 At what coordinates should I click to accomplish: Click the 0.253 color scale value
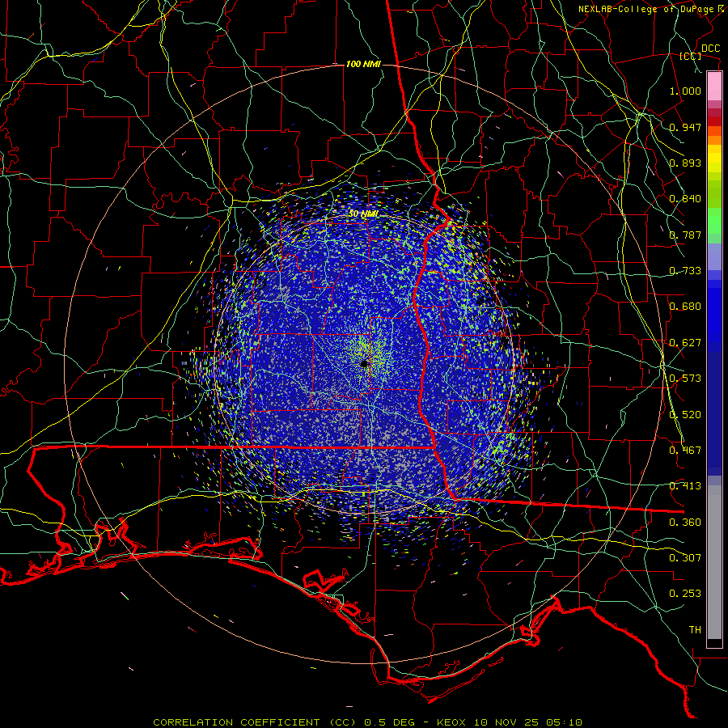point(685,594)
